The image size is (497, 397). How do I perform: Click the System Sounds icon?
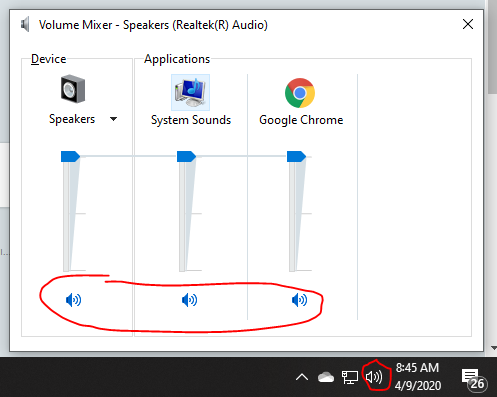(x=190, y=92)
